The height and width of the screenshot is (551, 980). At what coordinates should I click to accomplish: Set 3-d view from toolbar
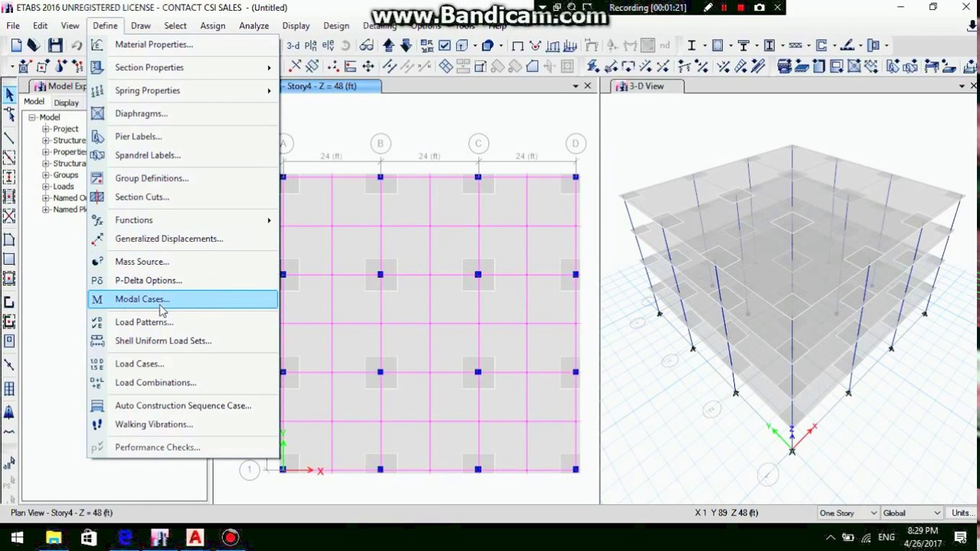pos(293,45)
